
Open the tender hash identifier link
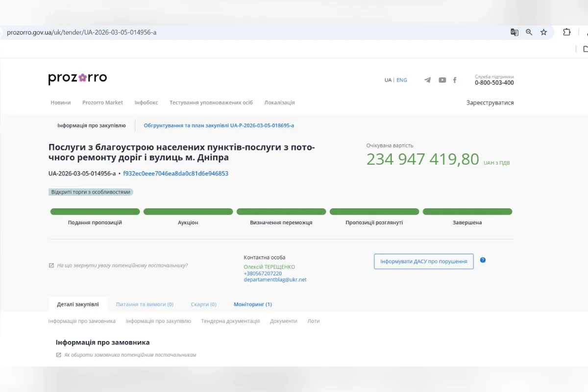pos(176,173)
